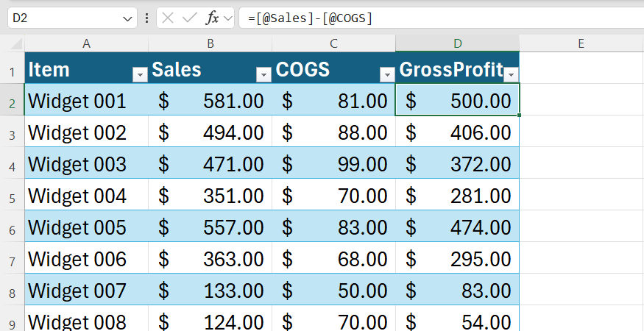Open the Name Box dropdown arrow
The height and width of the screenshot is (331, 644).
click(x=128, y=18)
